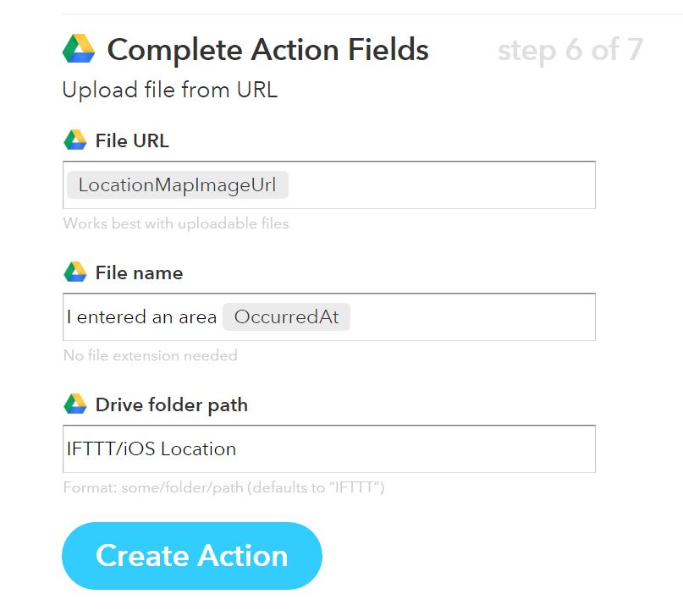Focus the File URL input box
The height and width of the screenshot is (616, 683).
click(440, 185)
